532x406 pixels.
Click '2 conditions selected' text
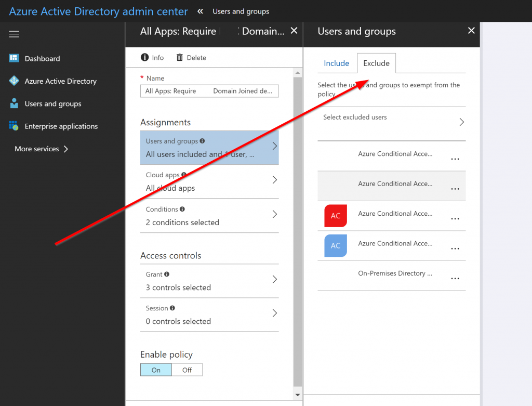click(x=182, y=222)
